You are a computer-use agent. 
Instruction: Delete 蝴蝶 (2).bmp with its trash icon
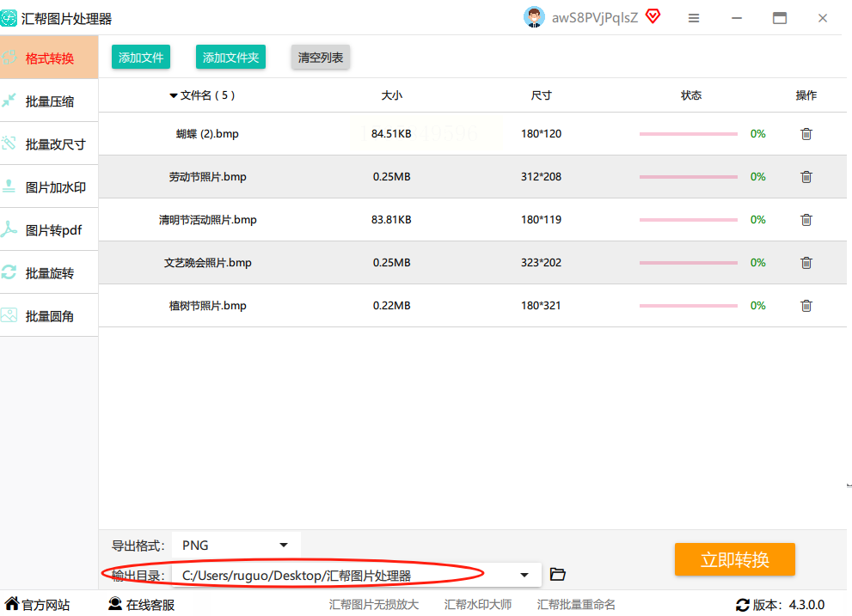click(x=806, y=134)
